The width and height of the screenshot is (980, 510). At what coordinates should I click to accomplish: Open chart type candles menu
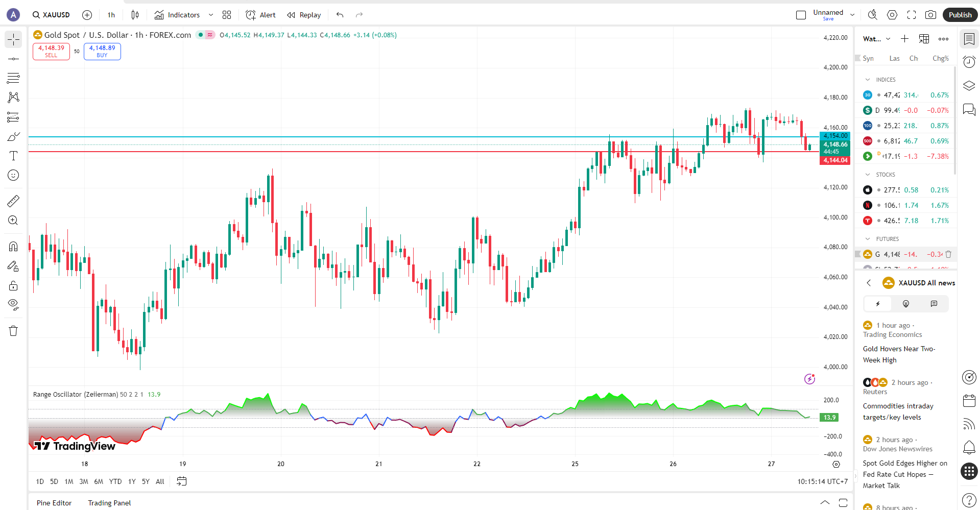tap(135, 15)
